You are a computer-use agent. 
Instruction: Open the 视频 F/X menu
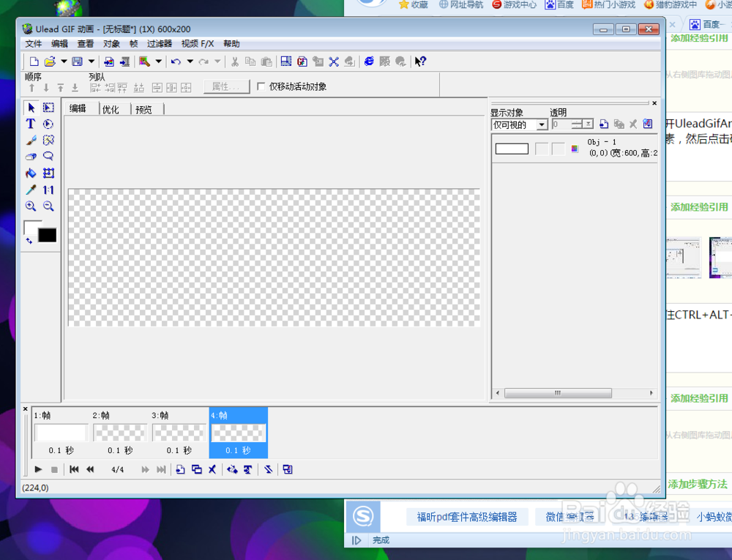tap(198, 44)
